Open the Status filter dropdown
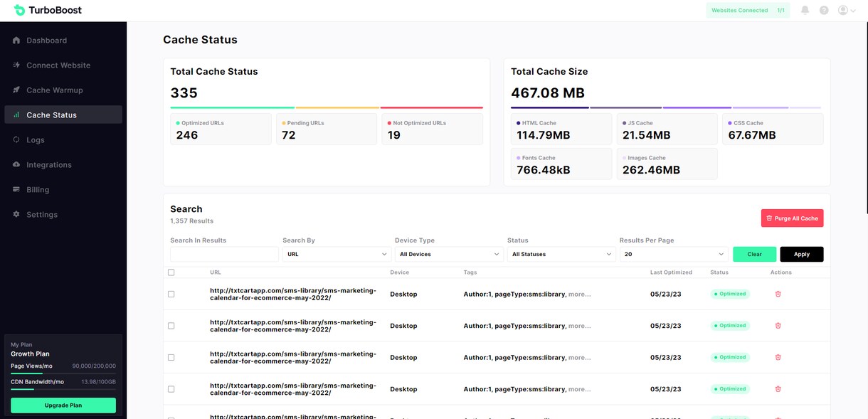Image resolution: width=868 pixels, height=419 pixels. tap(561, 254)
